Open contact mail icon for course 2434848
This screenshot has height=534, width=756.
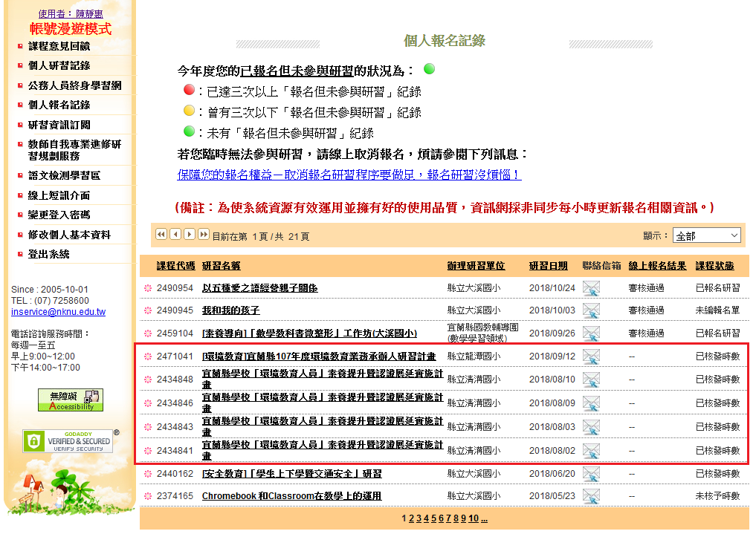tap(591, 380)
